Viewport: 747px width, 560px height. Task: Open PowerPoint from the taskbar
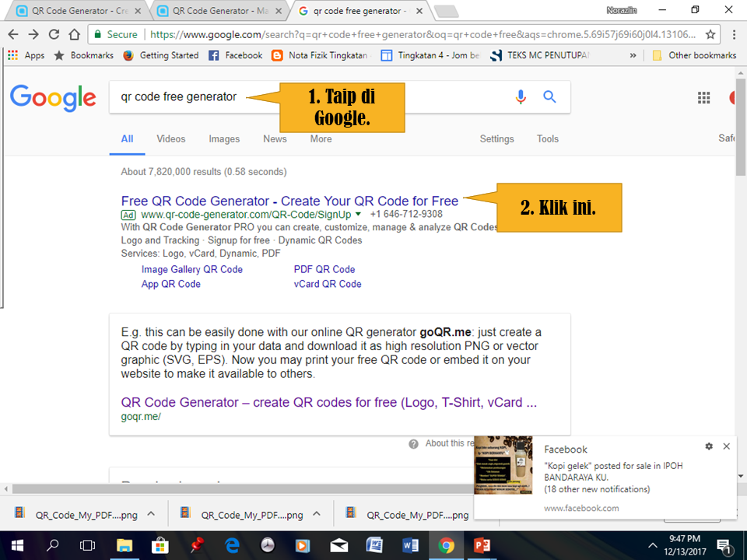pos(482,546)
